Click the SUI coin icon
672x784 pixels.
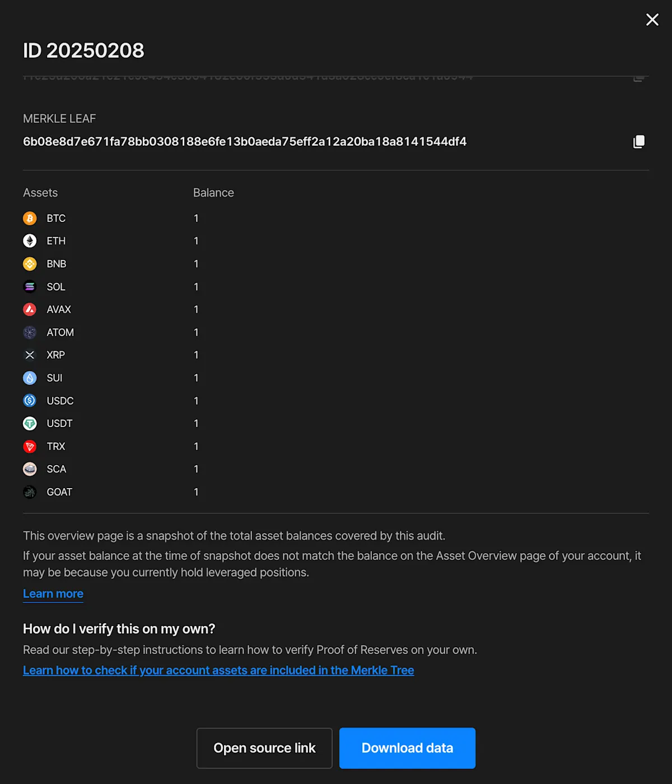coord(30,378)
